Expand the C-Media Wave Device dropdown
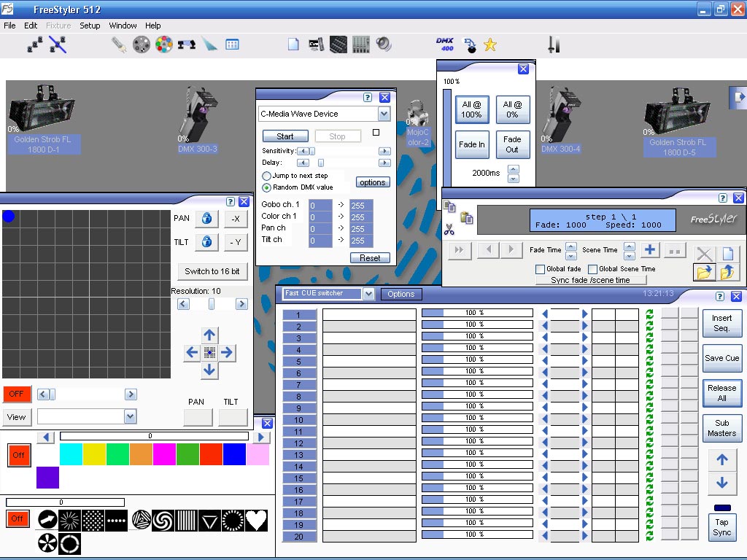Viewport: 747px width, 560px height. pos(384,114)
